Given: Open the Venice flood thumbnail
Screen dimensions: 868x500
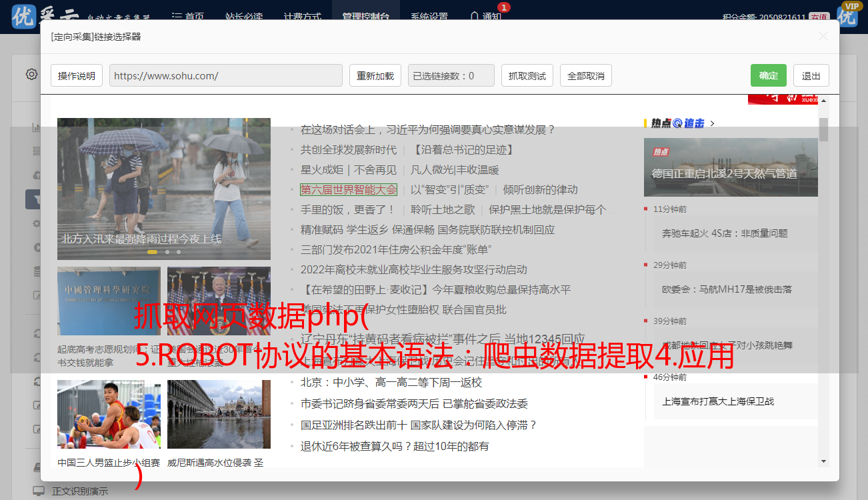Looking at the screenshot, I should coord(219,414).
